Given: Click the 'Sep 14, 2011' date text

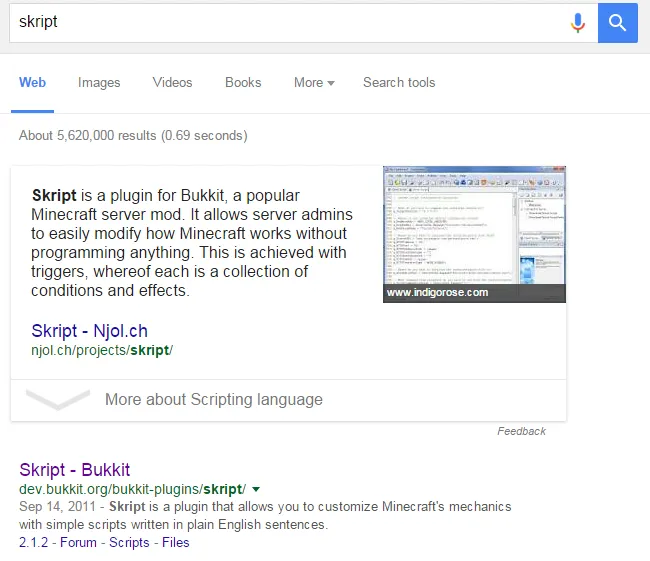Looking at the screenshot, I should coord(57,507).
